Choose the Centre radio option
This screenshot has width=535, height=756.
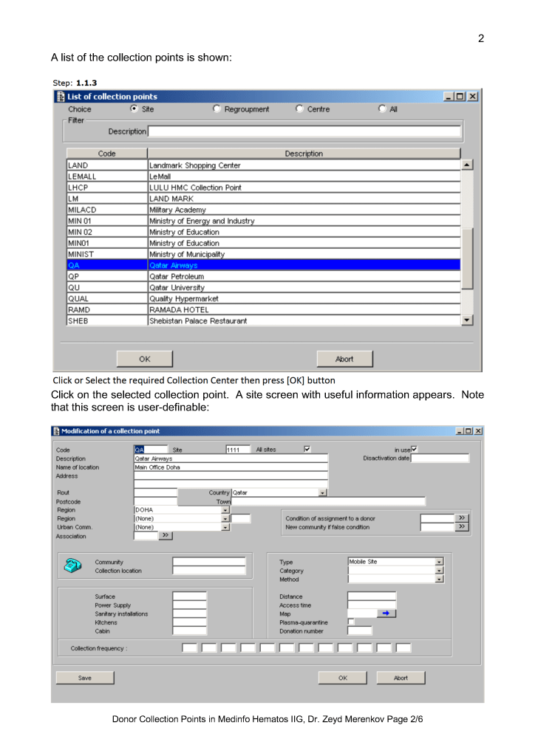click(x=300, y=109)
